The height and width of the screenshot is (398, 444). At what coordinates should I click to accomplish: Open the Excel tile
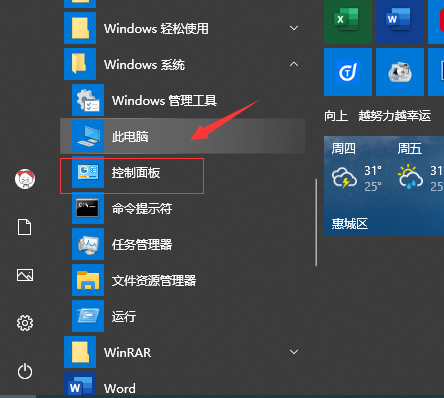(x=348, y=22)
